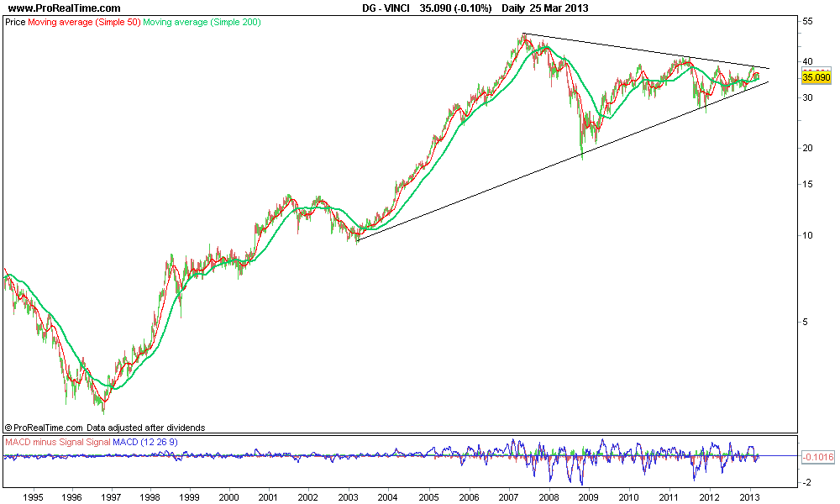The width and height of the screenshot is (840, 504).
Task: Click the 2008 year label
Action: (549, 496)
